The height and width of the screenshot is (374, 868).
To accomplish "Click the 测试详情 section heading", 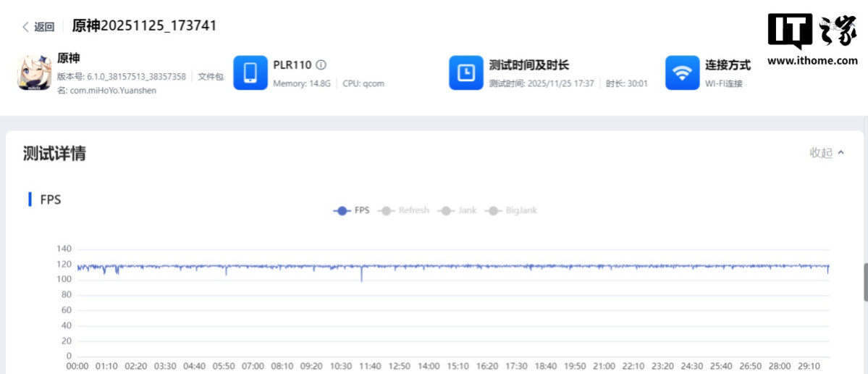I will click(x=54, y=154).
